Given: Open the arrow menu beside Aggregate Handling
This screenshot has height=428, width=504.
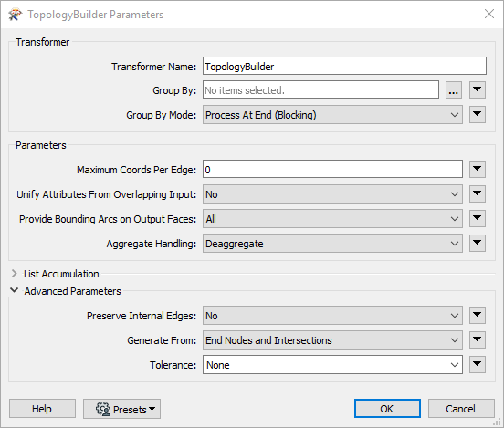Looking at the screenshot, I should tap(478, 244).
